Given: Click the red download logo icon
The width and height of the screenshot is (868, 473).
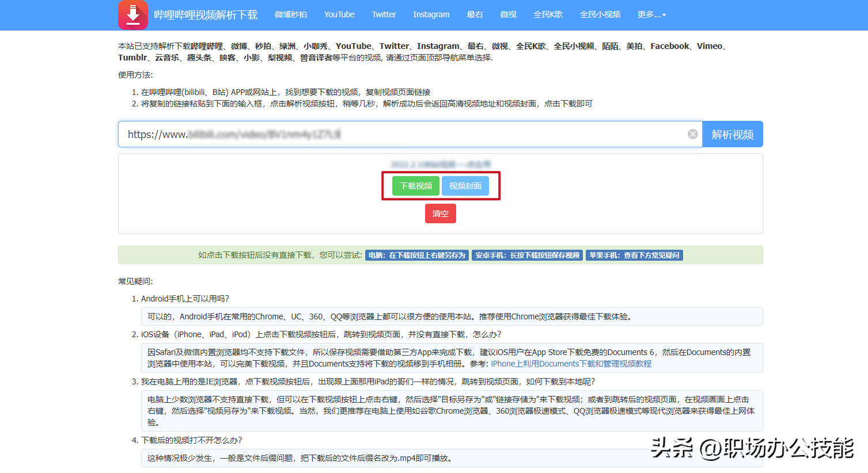Looking at the screenshot, I should (x=133, y=15).
